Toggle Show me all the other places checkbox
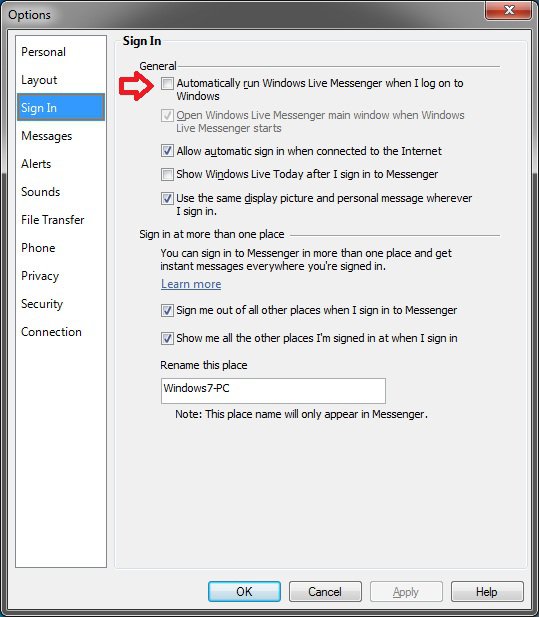This screenshot has width=539, height=617. coord(167,338)
